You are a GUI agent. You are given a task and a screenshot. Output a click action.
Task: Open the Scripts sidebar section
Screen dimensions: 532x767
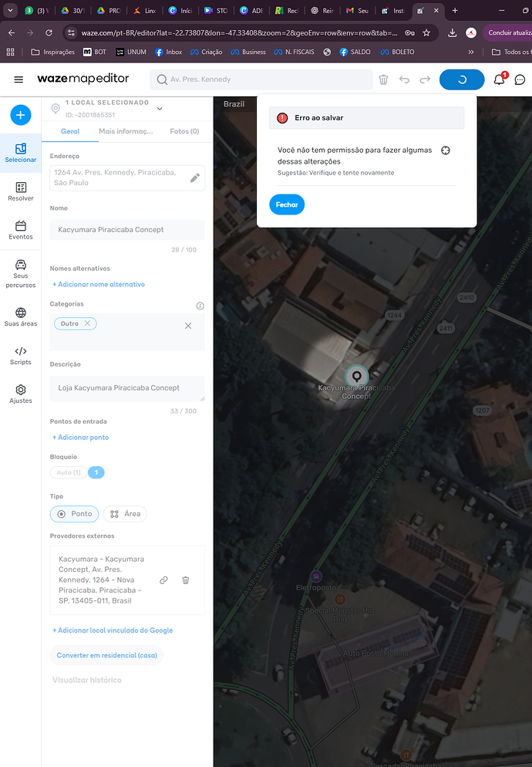point(21,356)
